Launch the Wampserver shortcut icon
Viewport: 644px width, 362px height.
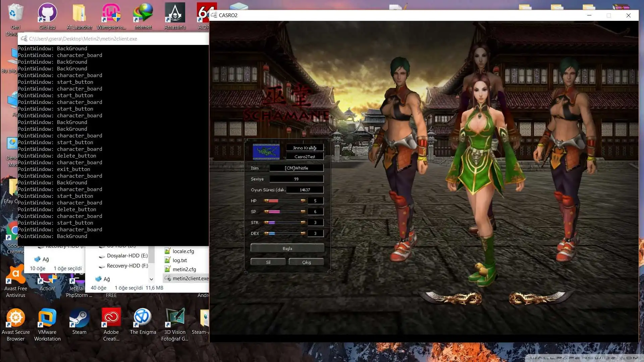tap(111, 16)
